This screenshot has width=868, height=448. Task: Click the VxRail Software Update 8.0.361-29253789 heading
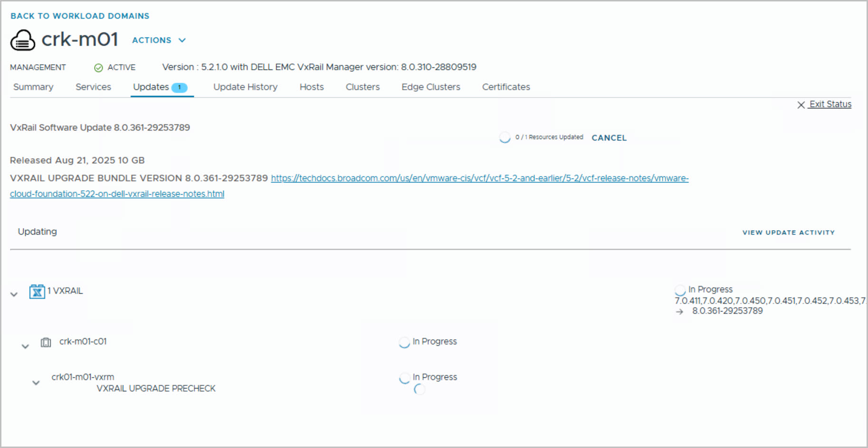tap(100, 127)
